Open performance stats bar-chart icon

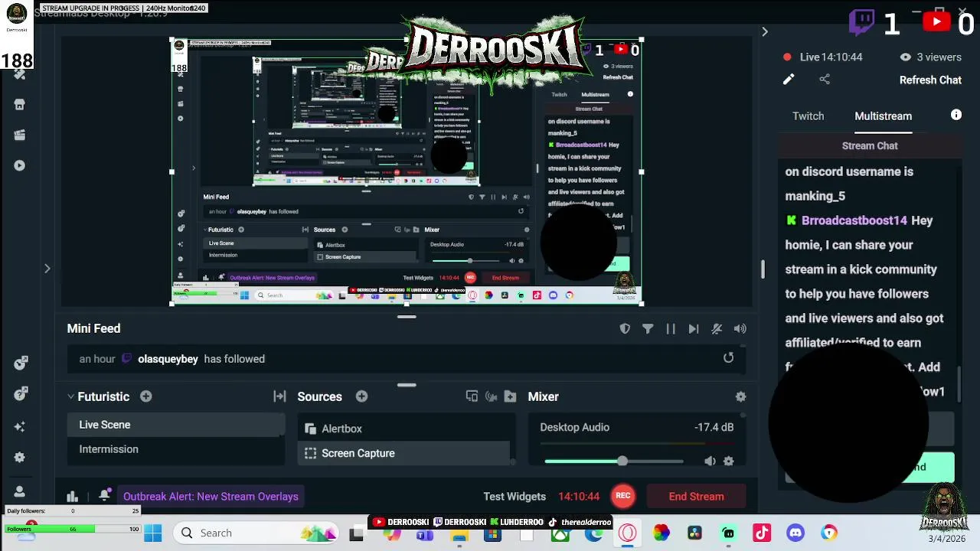pyautogui.click(x=72, y=496)
